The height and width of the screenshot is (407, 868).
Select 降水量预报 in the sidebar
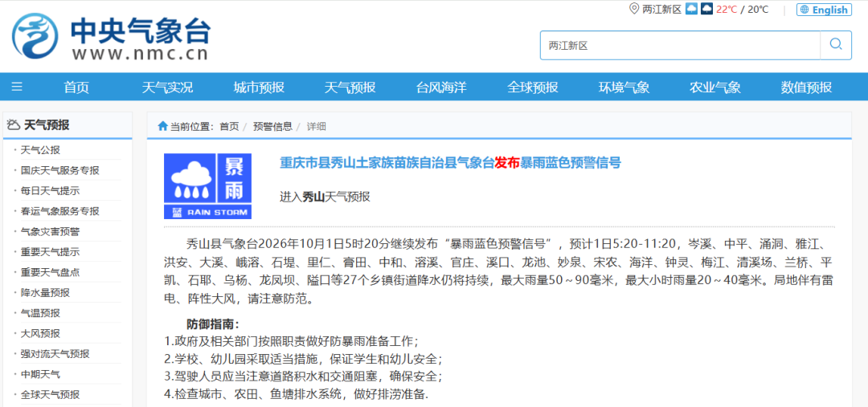pyautogui.click(x=45, y=292)
